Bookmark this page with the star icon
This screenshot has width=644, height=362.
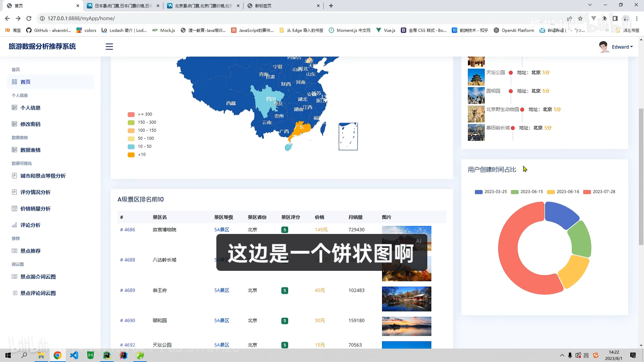coord(580,18)
